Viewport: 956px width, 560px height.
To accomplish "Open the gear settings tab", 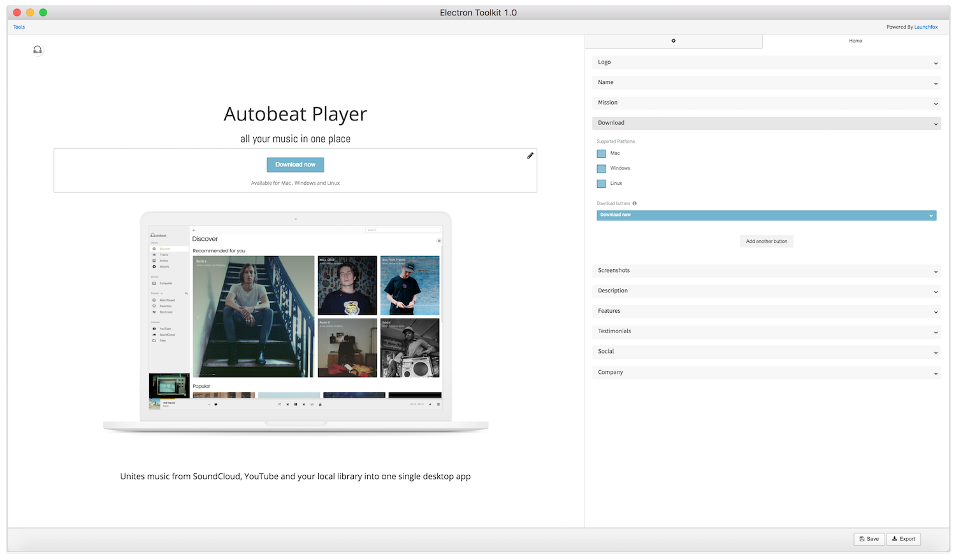I will point(673,41).
